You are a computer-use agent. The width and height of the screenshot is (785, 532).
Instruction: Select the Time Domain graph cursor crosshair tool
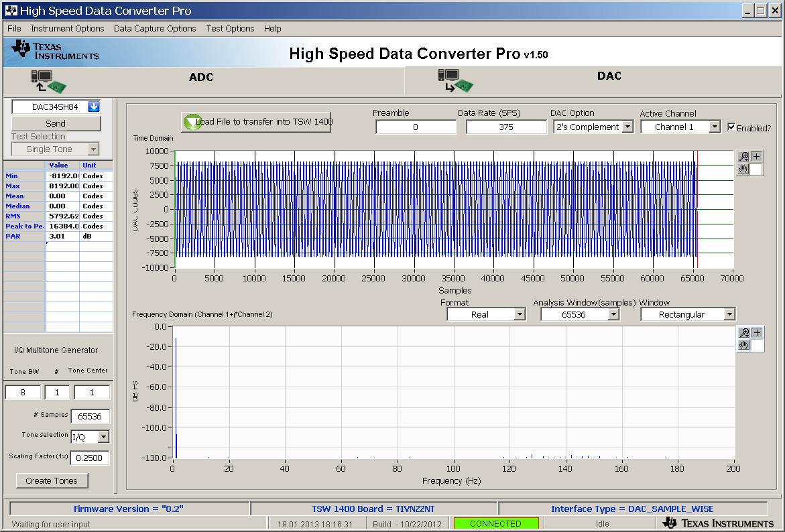(756, 157)
